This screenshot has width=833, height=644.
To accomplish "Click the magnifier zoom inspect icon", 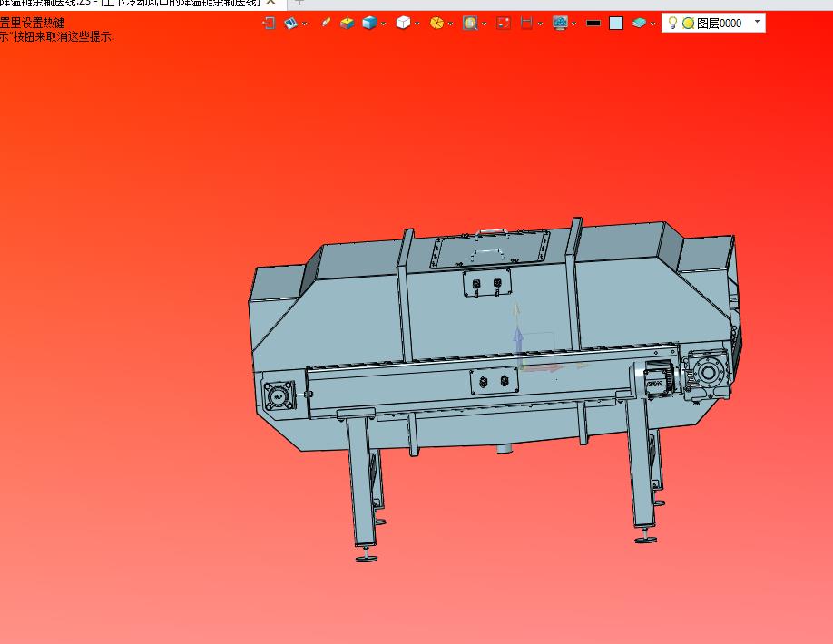I will pos(470,23).
